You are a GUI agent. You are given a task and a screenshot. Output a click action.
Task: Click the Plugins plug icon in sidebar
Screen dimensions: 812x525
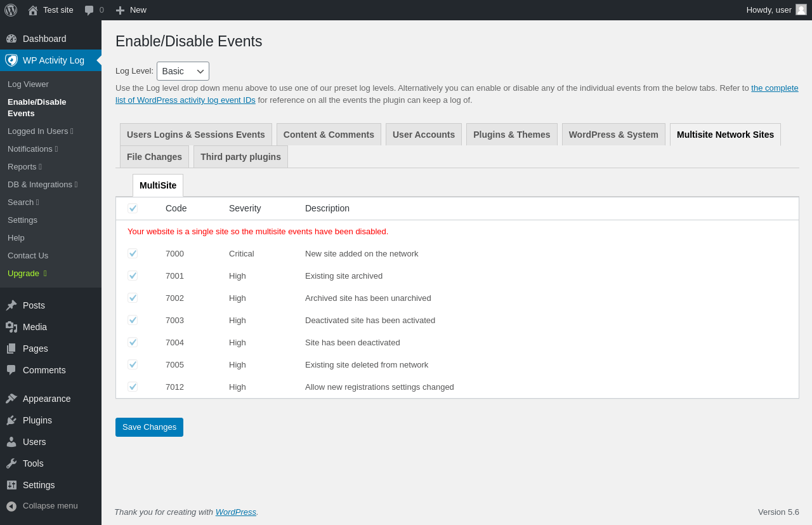tap(11, 420)
